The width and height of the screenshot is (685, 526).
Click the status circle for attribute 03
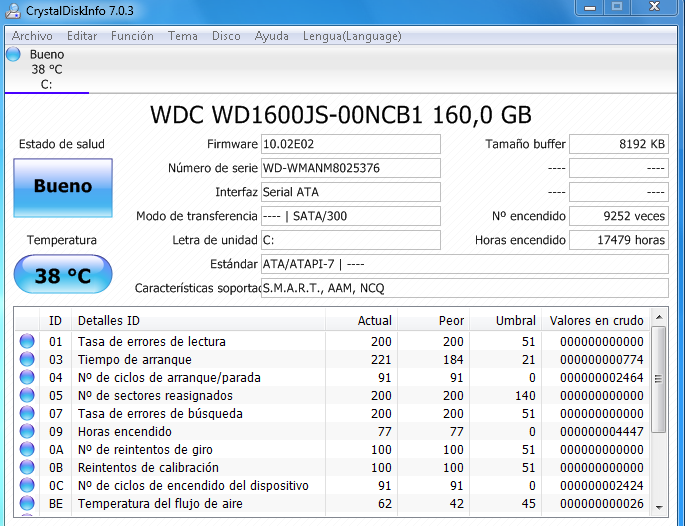pyautogui.click(x=27, y=359)
